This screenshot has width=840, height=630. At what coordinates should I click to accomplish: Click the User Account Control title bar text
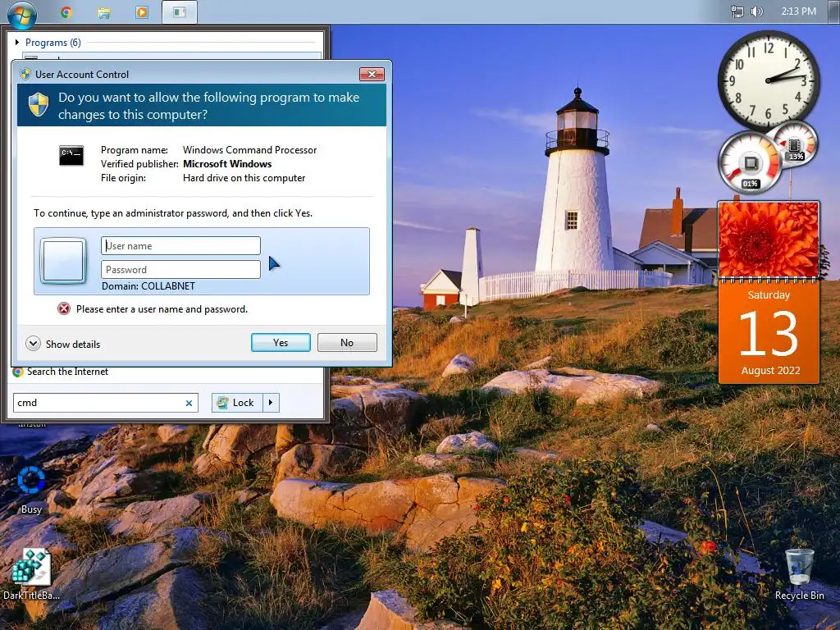tap(82, 75)
